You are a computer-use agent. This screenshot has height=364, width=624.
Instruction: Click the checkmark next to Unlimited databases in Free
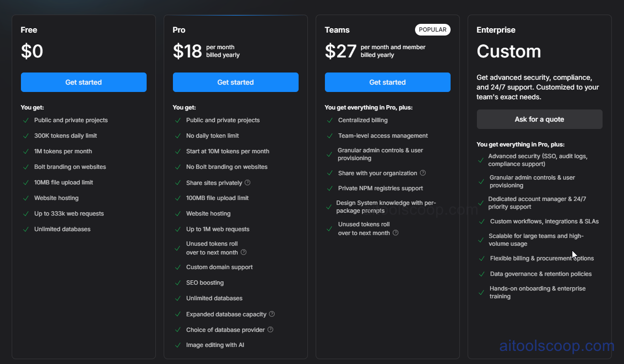click(x=26, y=229)
